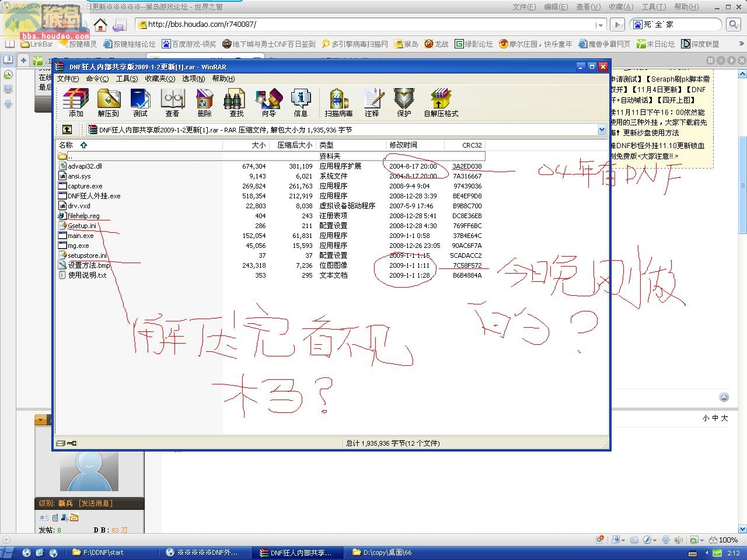Open WinRAR 选项(N) menu
This screenshot has height=560, width=747.
[193, 79]
